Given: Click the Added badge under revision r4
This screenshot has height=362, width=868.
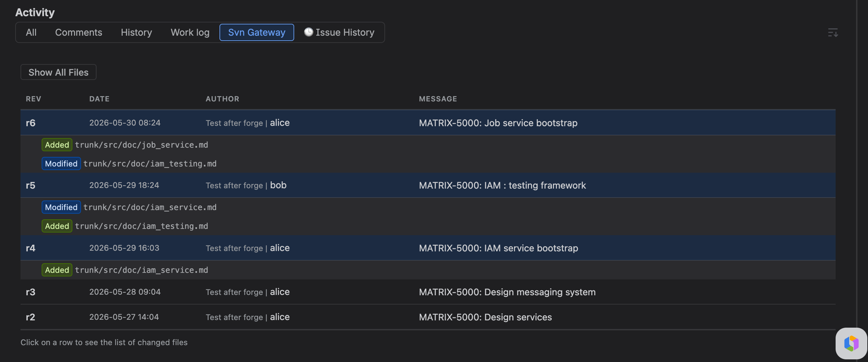Looking at the screenshot, I should pyautogui.click(x=57, y=270).
